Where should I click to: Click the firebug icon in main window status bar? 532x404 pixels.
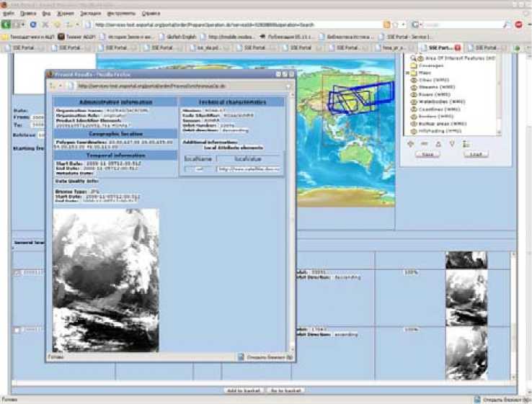477,400
